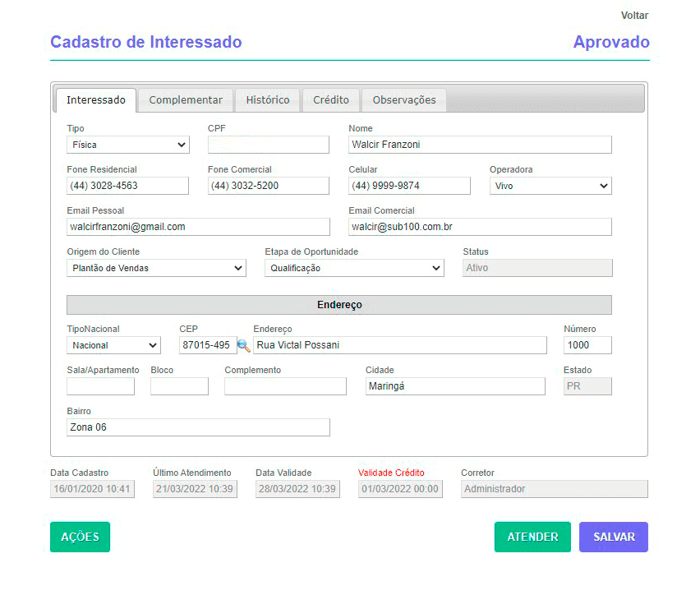The height and width of the screenshot is (609, 700).
Task: Click the SALVAR button
Action: click(613, 536)
